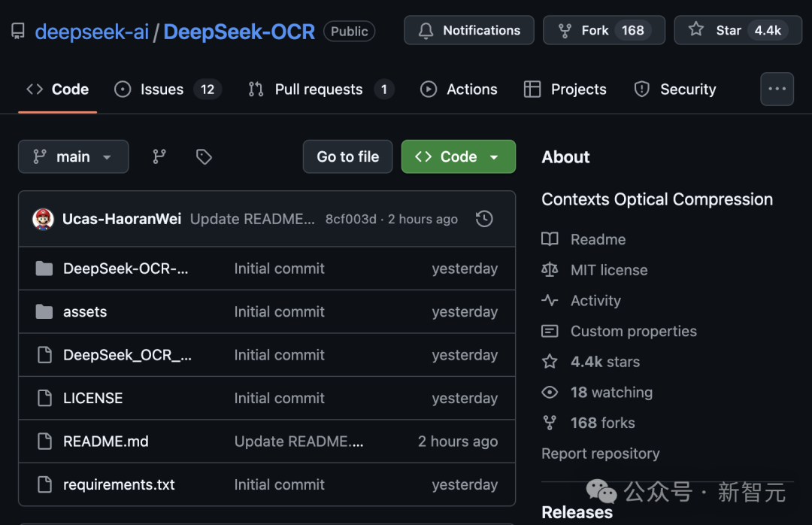
Task: Open the Projects tab
Action: [x=565, y=90]
